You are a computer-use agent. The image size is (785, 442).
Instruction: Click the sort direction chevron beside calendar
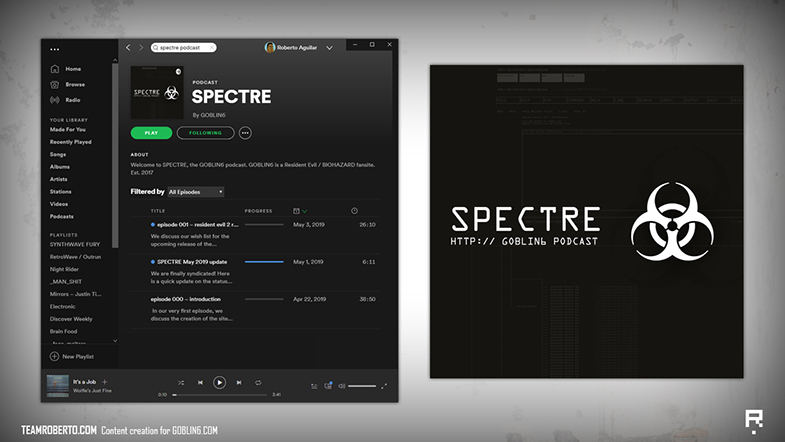coord(304,211)
